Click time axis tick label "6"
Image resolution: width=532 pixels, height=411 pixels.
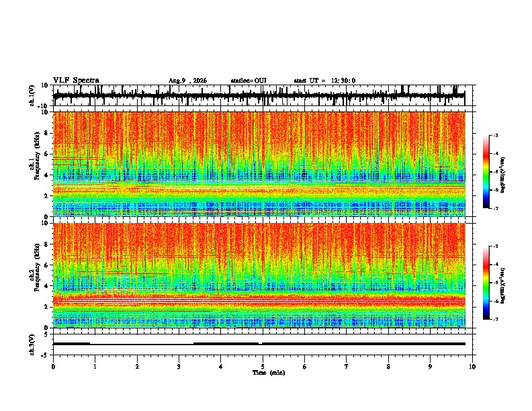click(305, 367)
